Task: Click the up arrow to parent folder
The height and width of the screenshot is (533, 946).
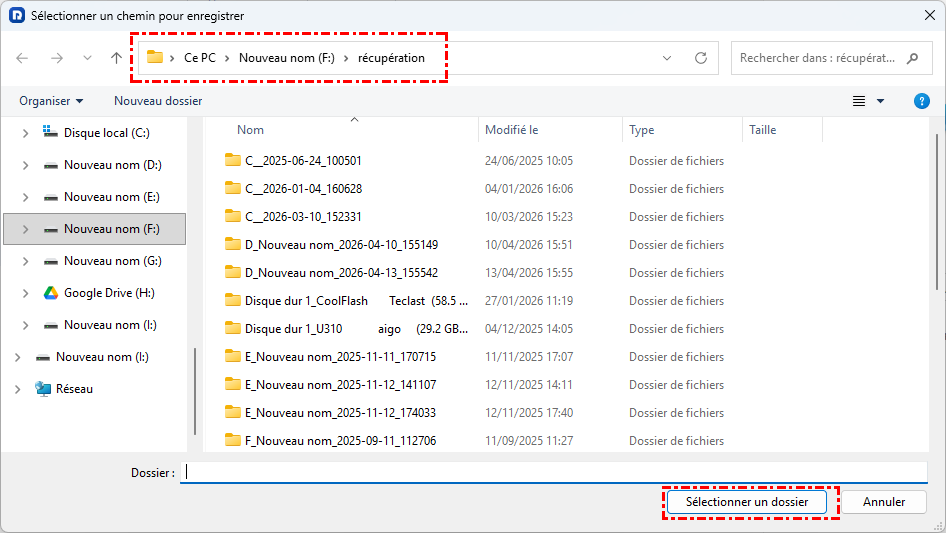Action: [x=116, y=58]
